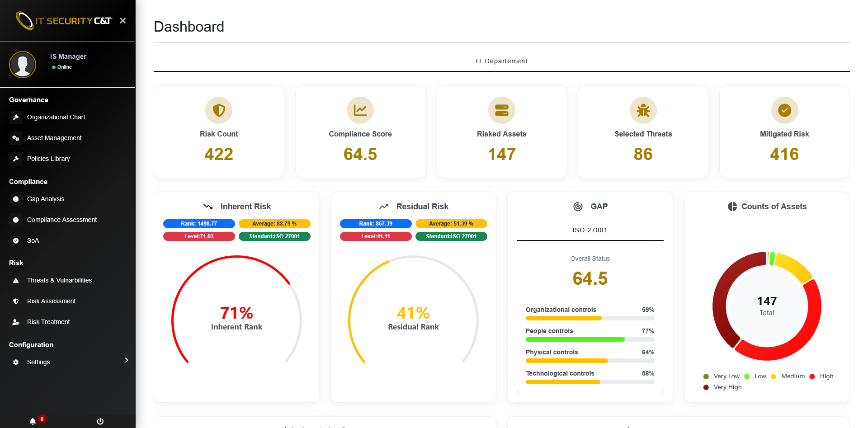Screen dimensions: 868x428
Task: Click the shield icon above Risk Count
Action: point(219,110)
